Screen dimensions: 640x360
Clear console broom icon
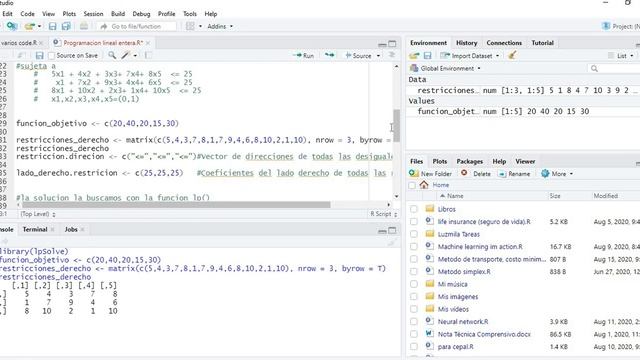click(392, 242)
